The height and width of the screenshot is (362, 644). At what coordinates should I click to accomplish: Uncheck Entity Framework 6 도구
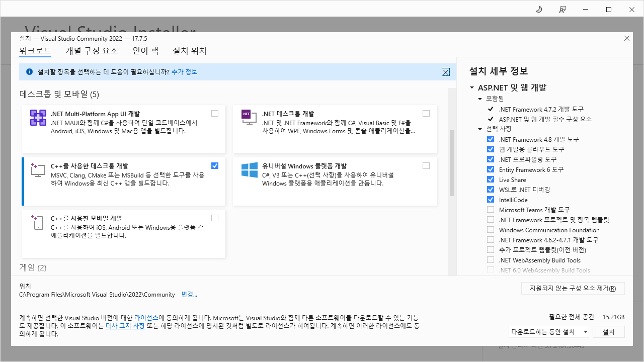coord(491,169)
